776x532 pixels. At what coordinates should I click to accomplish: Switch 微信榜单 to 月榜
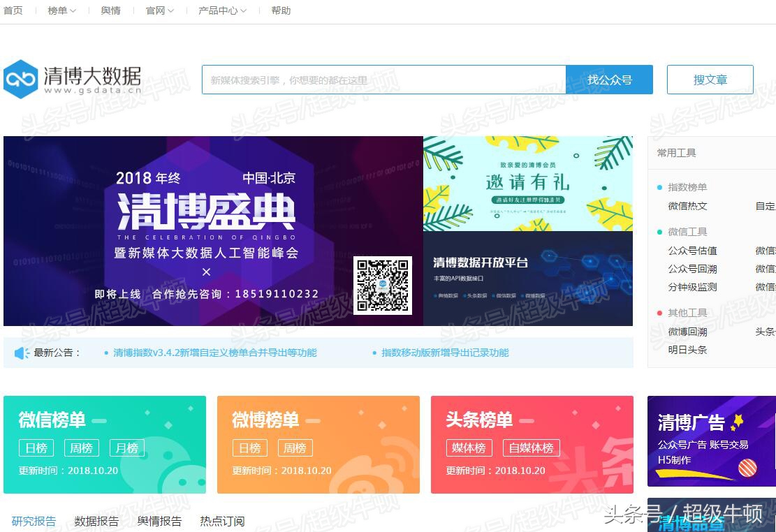click(x=126, y=448)
